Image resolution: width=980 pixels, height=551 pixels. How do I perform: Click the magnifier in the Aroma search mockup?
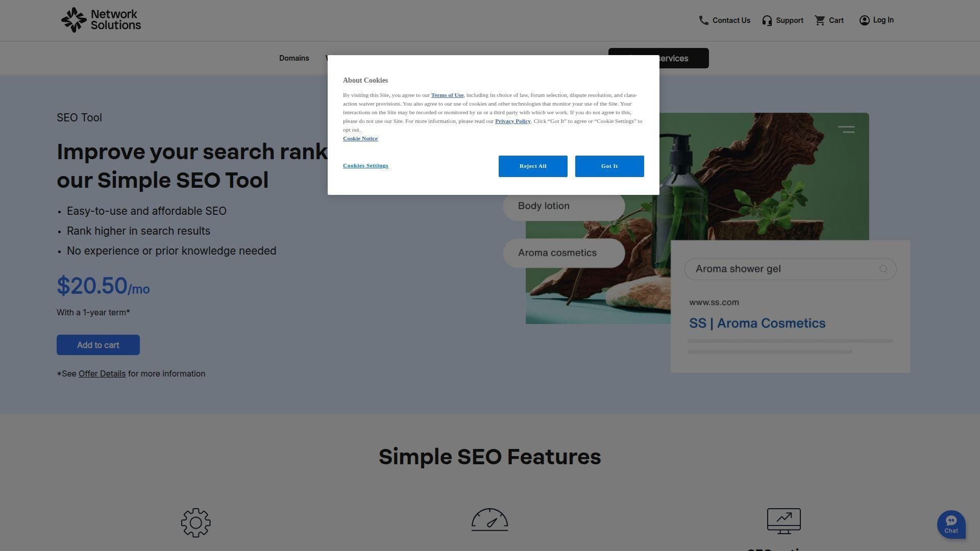tap(884, 269)
